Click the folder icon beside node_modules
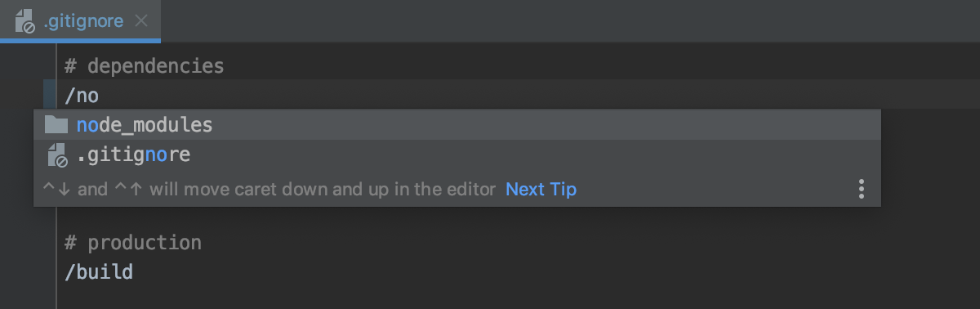The width and height of the screenshot is (980, 309). (56, 125)
